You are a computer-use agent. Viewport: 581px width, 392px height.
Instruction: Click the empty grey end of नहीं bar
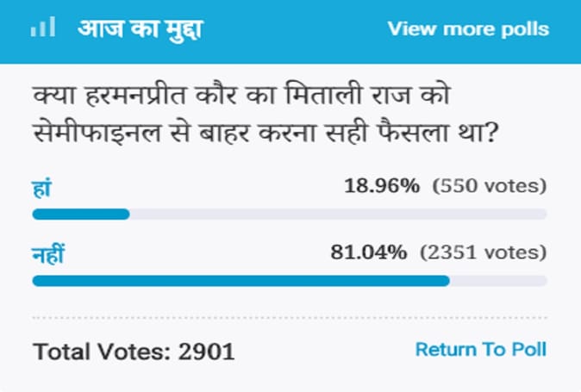pyautogui.click(x=498, y=281)
